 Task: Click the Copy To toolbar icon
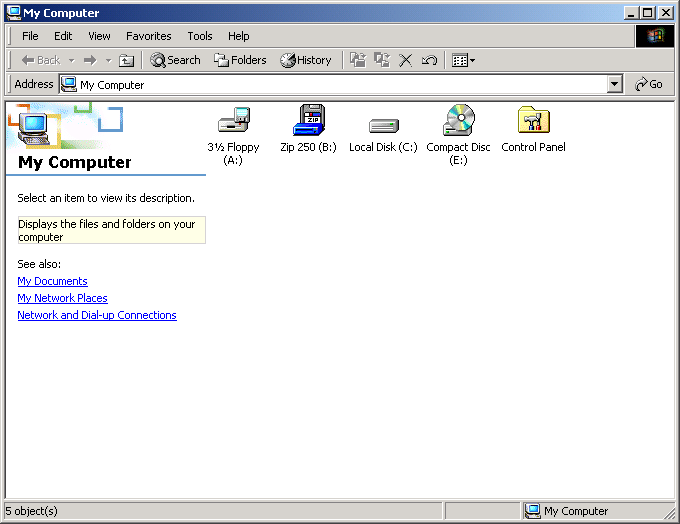[x=382, y=60]
